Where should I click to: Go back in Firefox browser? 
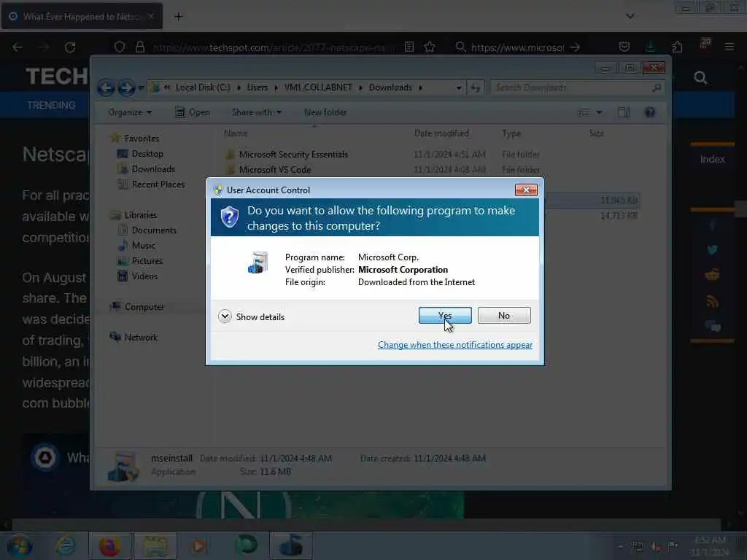coord(18,47)
